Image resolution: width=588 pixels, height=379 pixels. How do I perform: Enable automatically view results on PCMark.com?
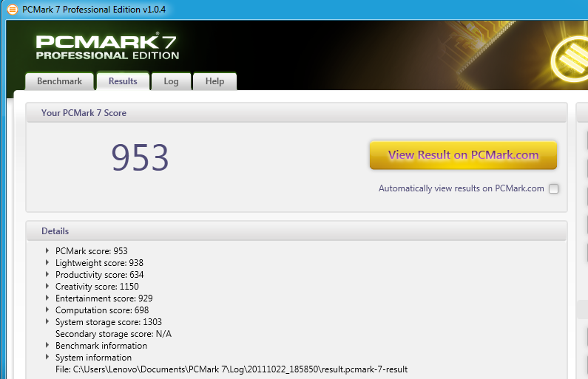(553, 188)
